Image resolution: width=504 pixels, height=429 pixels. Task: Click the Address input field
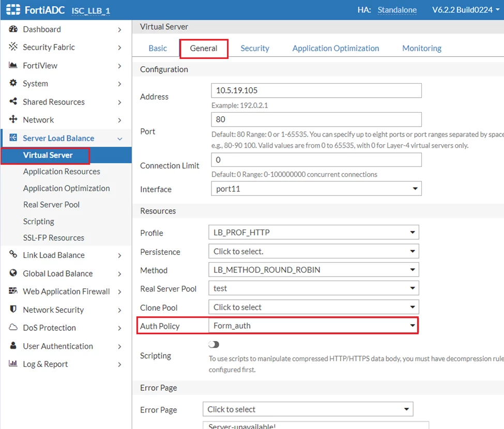(316, 90)
